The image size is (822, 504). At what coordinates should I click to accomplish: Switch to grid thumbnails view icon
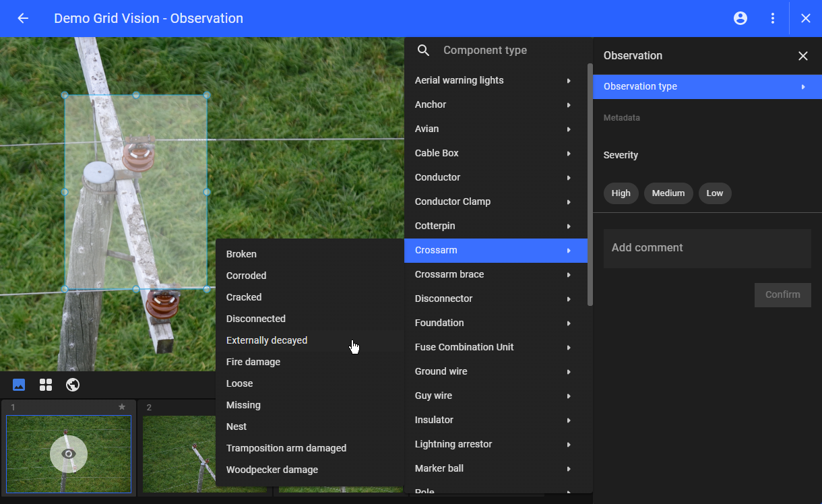coord(46,385)
